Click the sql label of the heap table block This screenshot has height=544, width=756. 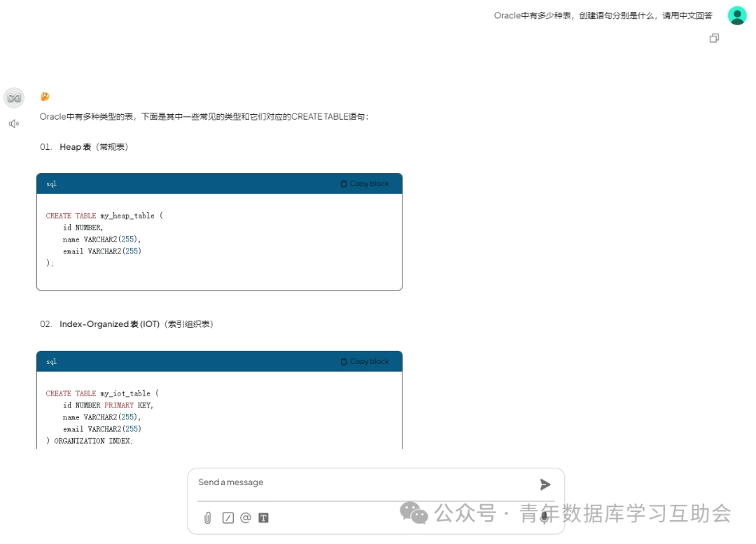point(51,183)
